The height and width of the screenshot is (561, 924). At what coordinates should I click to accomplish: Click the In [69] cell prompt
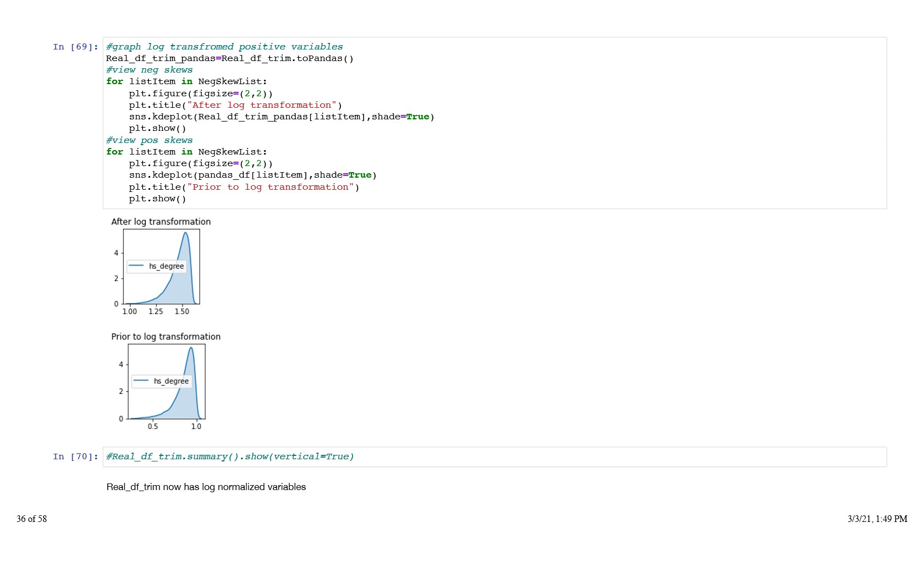(x=75, y=47)
